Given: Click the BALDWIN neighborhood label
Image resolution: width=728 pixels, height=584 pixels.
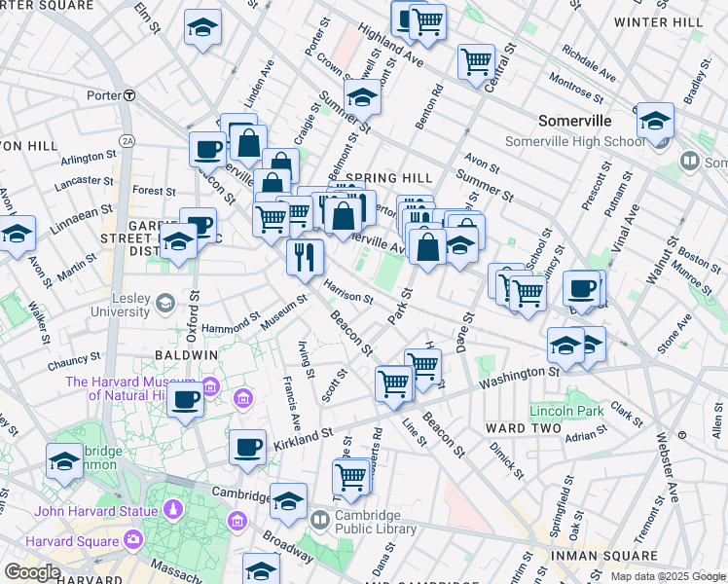Looking at the screenshot, I should coord(186,355).
